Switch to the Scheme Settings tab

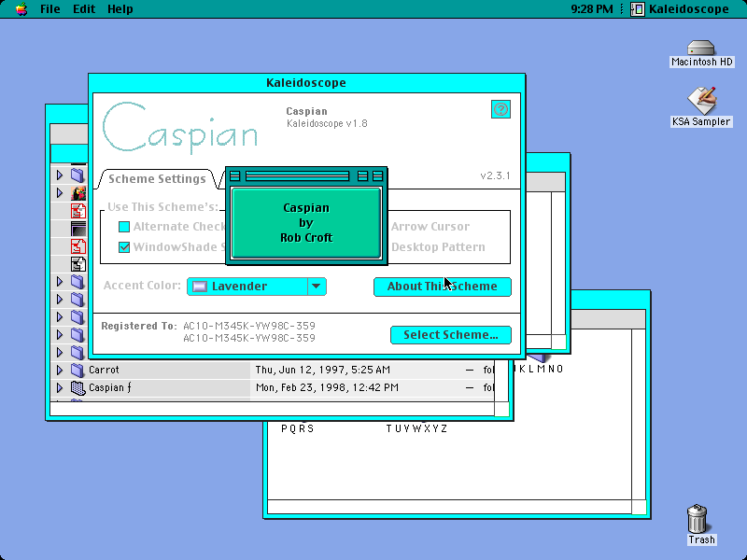click(x=157, y=179)
